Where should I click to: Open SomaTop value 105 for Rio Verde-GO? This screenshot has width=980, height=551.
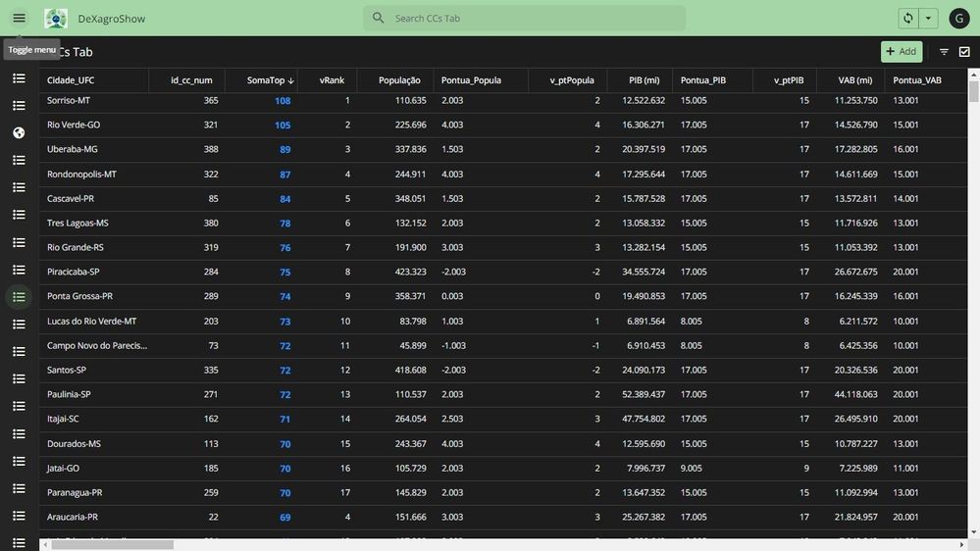pos(283,125)
